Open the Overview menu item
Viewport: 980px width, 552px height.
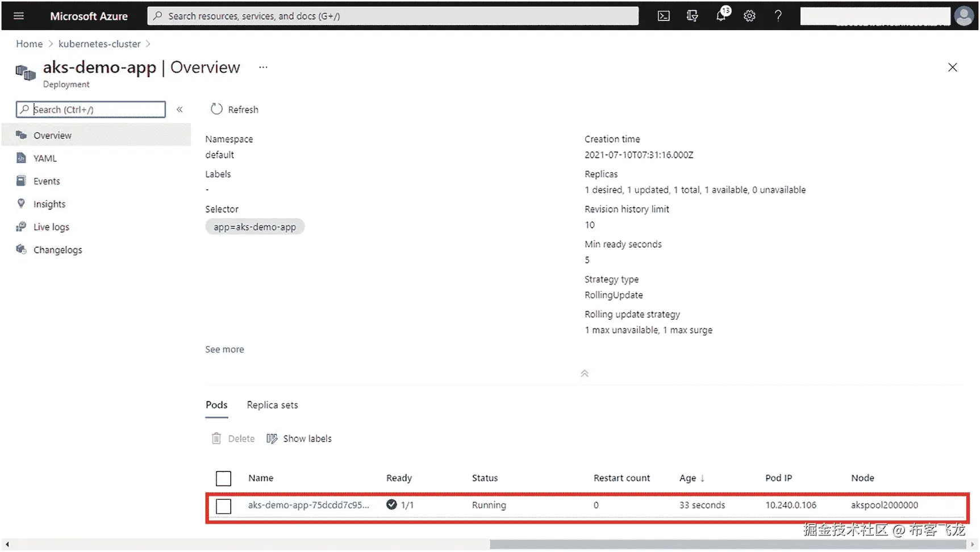(x=97, y=135)
